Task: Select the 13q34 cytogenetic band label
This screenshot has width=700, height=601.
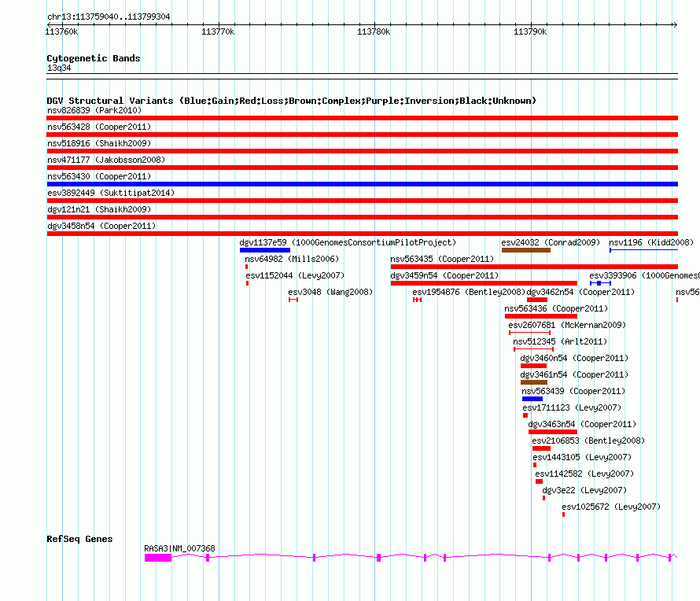Action: coord(58,68)
